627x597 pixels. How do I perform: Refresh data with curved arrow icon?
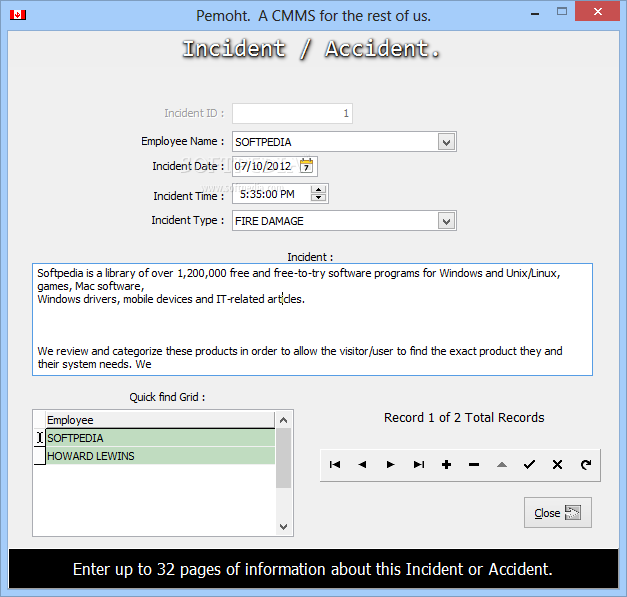pyautogui.click(x=586, y=465)
